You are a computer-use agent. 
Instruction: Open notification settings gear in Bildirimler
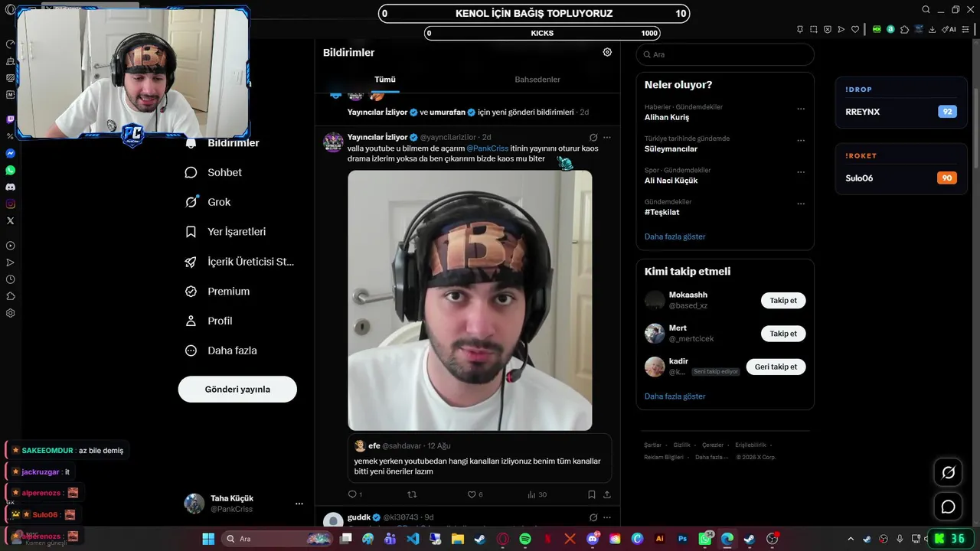(607, 52)
